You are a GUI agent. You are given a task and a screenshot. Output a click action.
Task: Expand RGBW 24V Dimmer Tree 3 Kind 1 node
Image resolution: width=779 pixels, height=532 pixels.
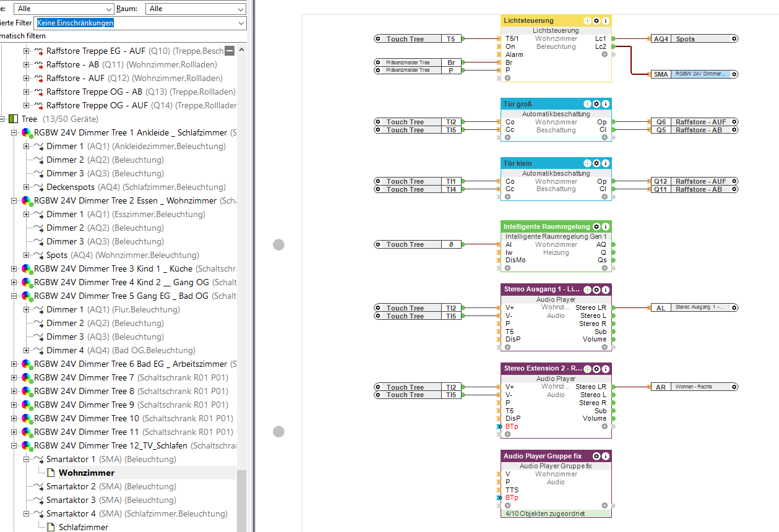click(x=14, y=268)
